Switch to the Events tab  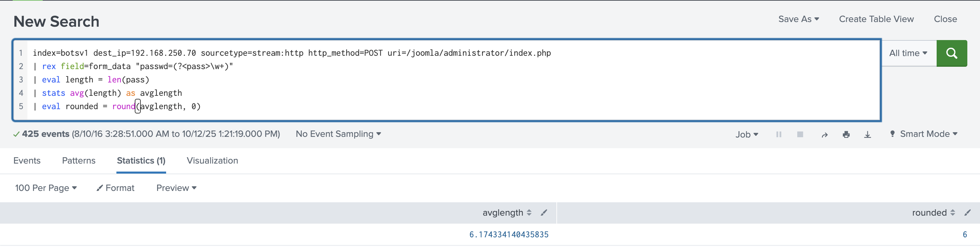tap(27, 161)
